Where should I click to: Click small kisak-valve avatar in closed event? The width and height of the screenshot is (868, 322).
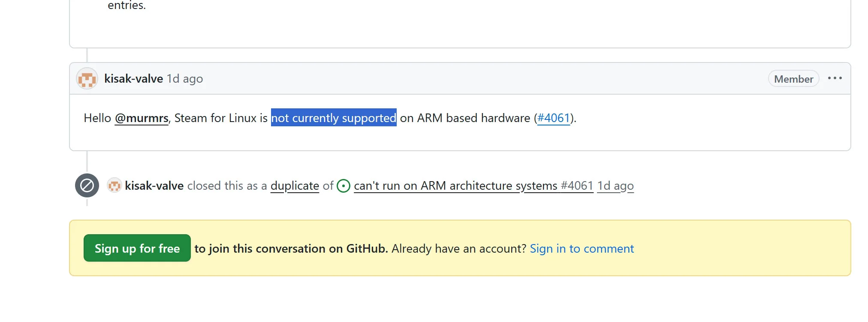pyautogui.click(x=114, y=185)
